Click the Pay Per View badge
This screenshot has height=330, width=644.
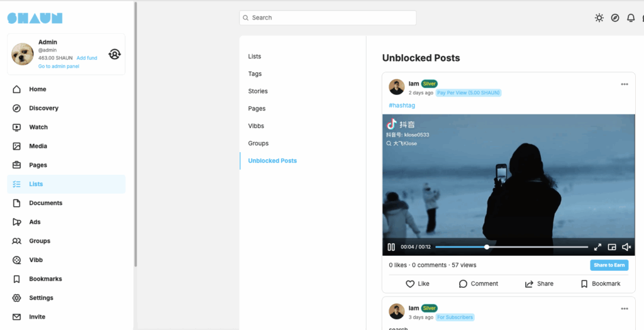tap(468, 93)
